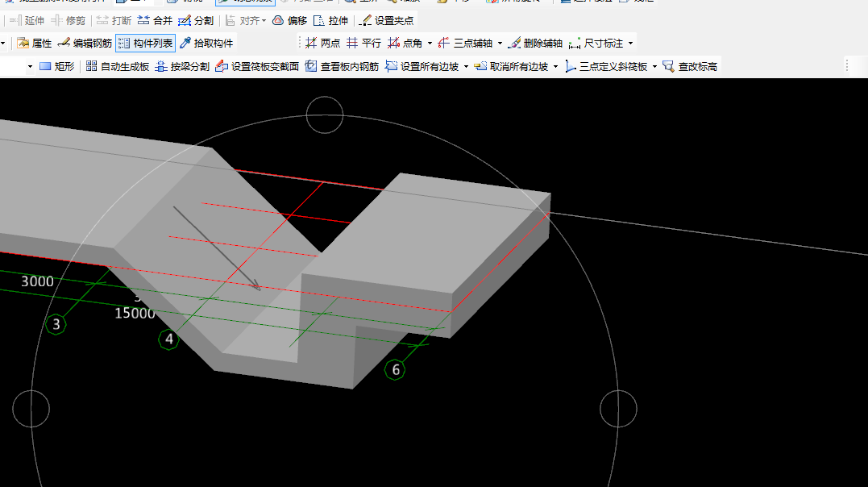Click 自动生成板 (Auto-generate slab)
The height and width of the screenshot is (487, 868).
[x=118, y=66]
